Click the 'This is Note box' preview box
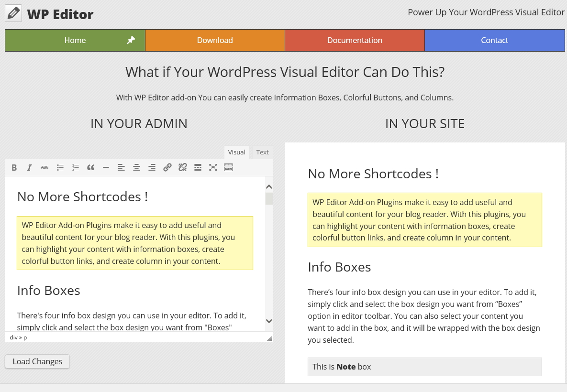Viewport: 567px width, 392px height. [425, 367]
